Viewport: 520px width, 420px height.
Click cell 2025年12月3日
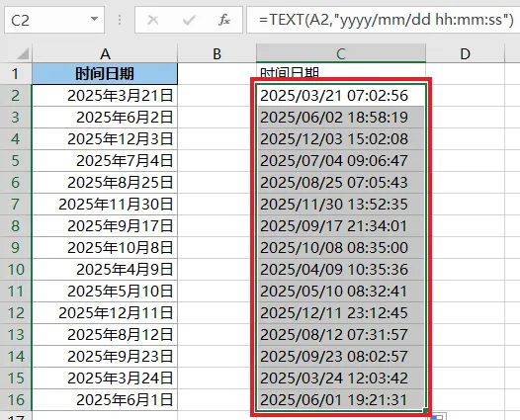point(105,139)
